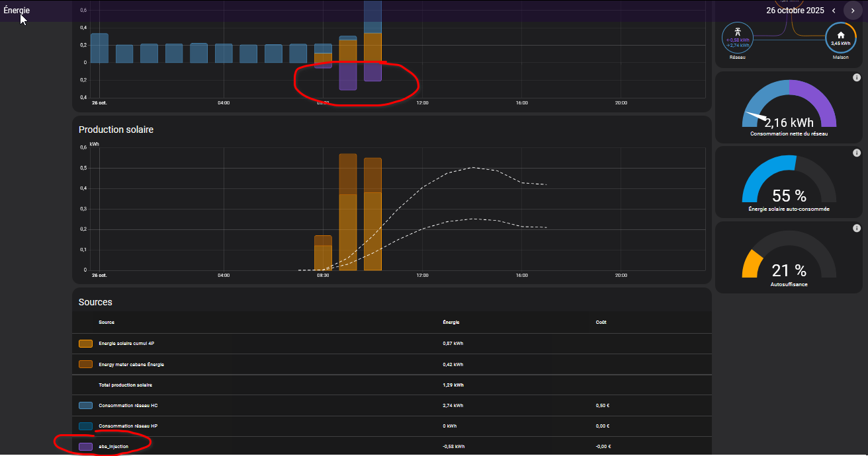Go to the previous day with the left chevron

coord(834,11)
